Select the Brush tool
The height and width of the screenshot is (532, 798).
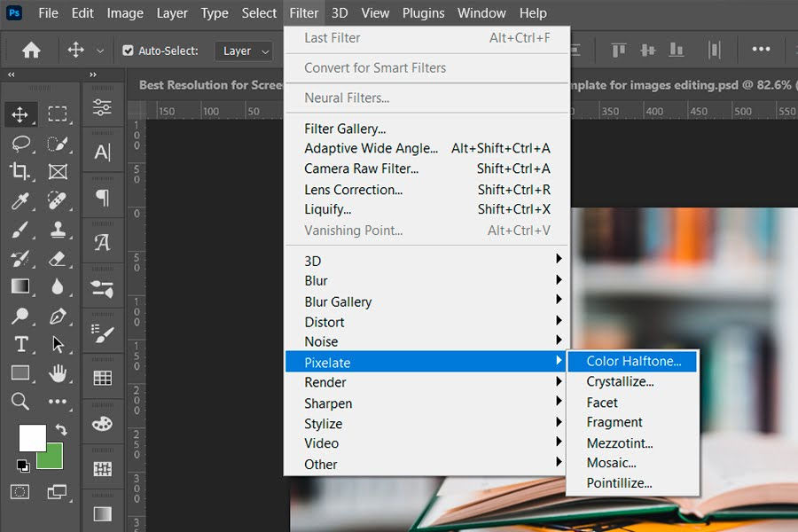(x=20, y=229)
